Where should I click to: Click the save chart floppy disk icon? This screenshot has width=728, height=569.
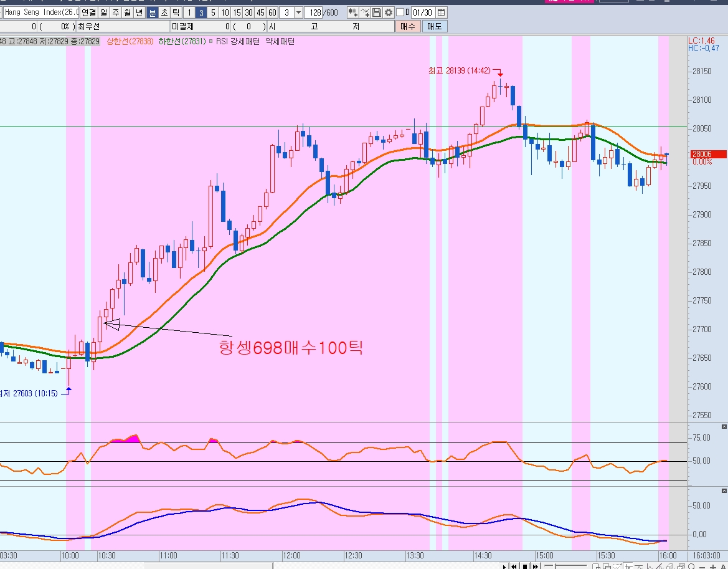[377, 12]
